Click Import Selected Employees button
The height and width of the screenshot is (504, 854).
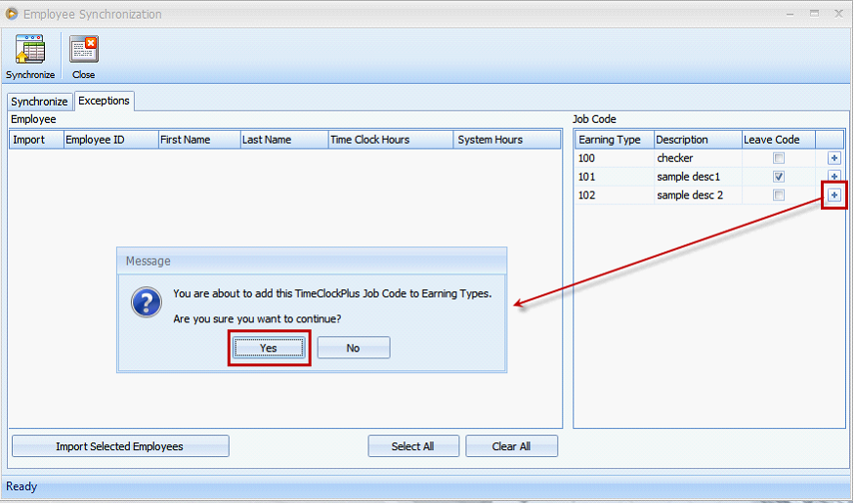pos(120,446)
